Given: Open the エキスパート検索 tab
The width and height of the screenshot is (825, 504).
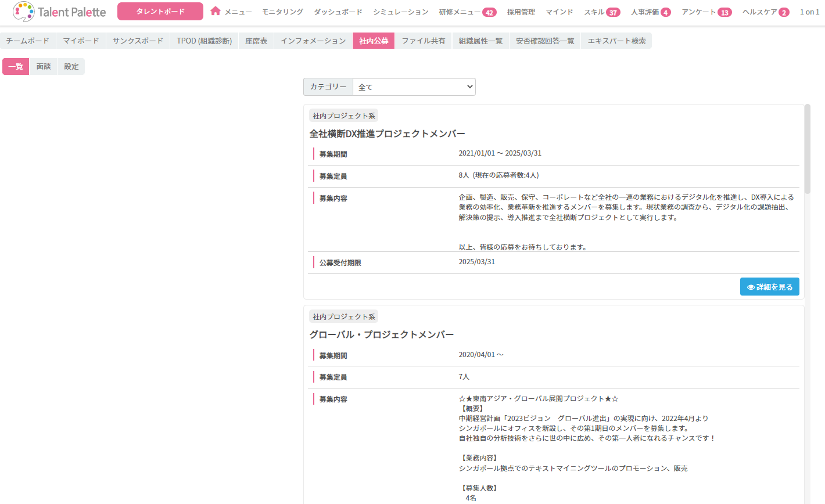Looking at the screenshot, I should click(x=616, y=41).
